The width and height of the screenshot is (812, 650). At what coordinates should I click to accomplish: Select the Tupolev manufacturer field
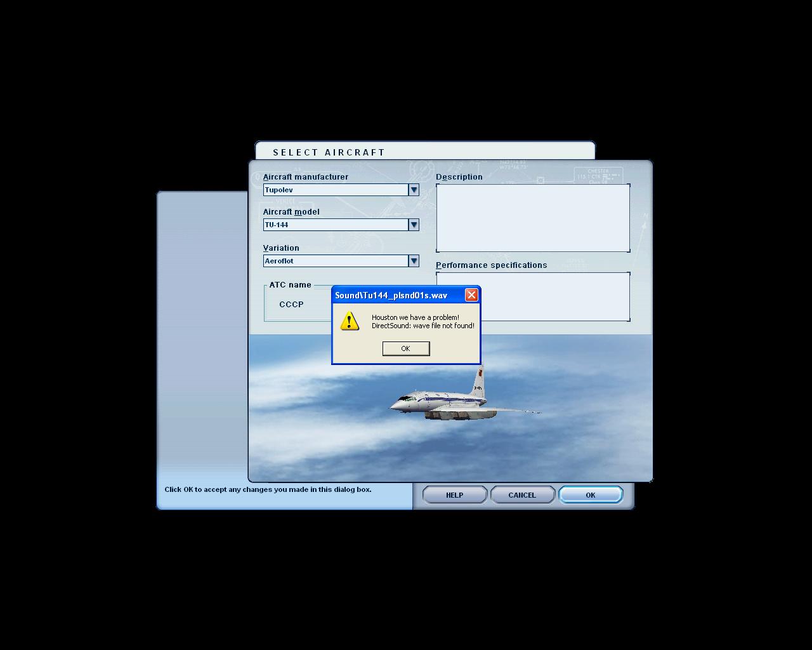tap(336, 190)
